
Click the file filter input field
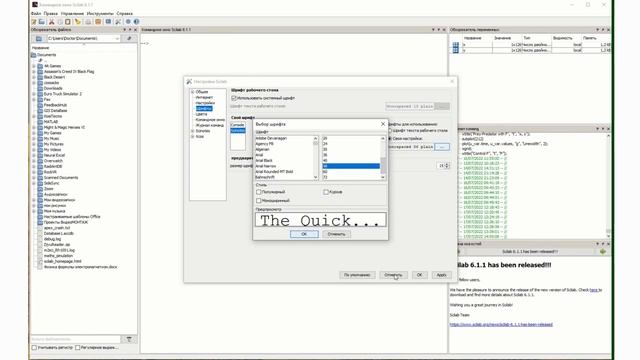tap(76, 339)
